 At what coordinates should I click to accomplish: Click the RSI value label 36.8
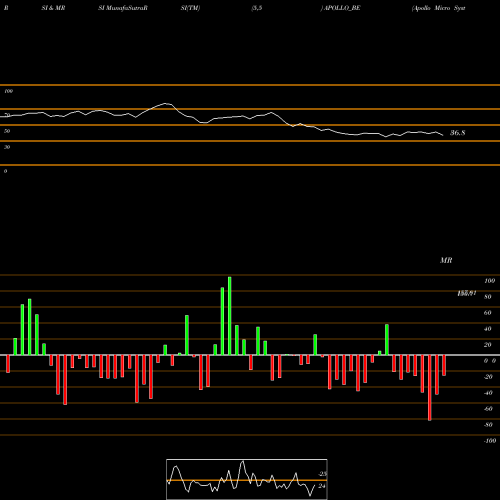(458, 133)
